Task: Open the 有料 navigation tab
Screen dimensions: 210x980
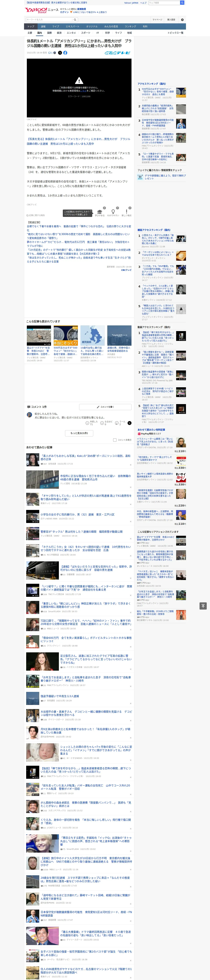Action: 145,27
